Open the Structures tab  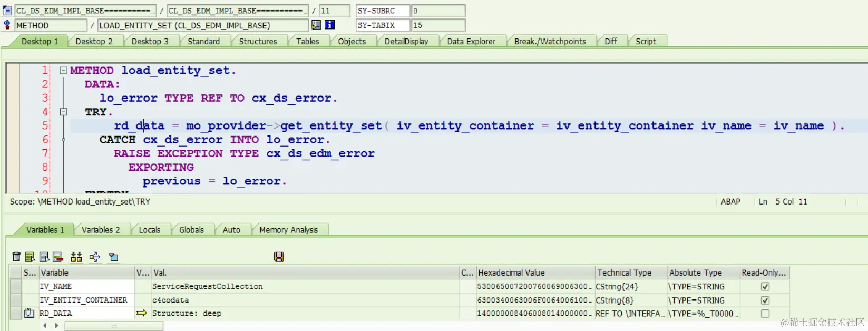[258, 41]
